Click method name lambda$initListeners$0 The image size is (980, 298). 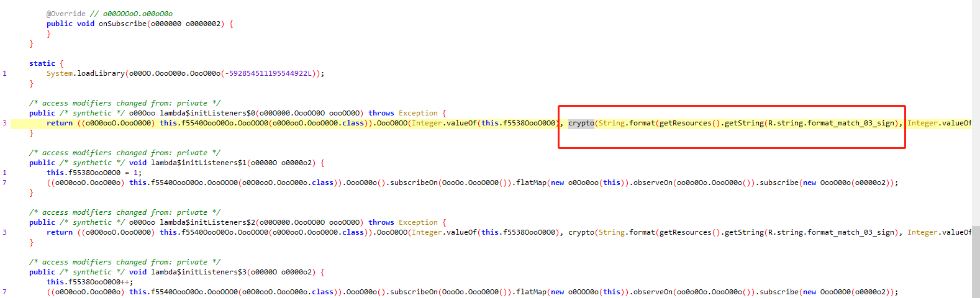click(x=207, y=113)
